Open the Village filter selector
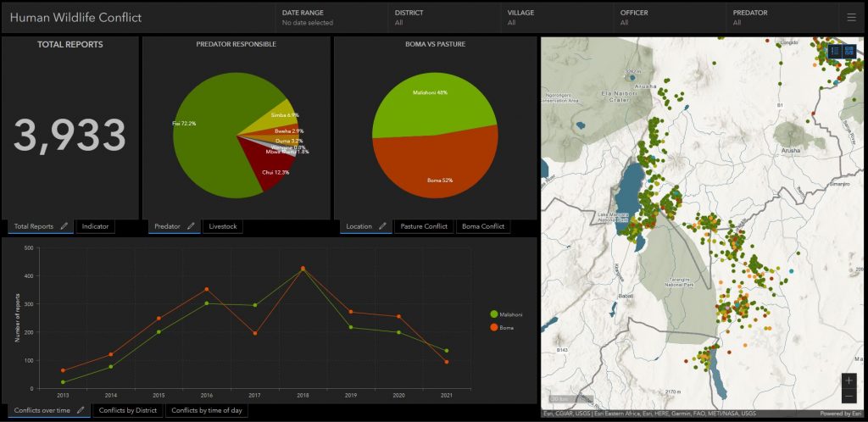The image size is (868, 422). (557, 17)
